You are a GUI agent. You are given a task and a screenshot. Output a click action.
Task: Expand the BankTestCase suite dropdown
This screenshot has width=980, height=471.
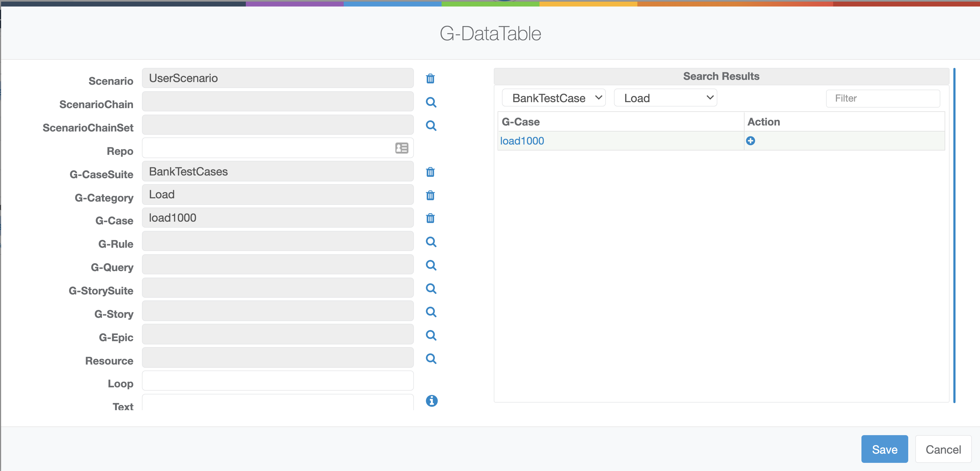pyautogui.click(x=554, y=98)
